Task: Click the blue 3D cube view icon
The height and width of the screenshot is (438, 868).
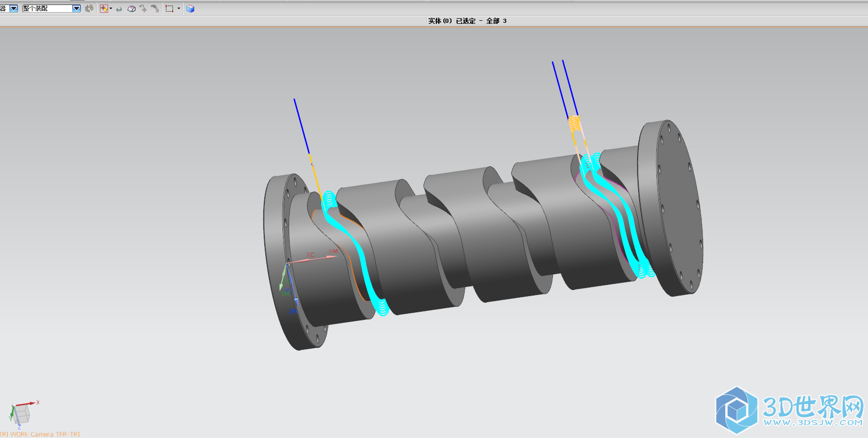Action: click(190, 9)
